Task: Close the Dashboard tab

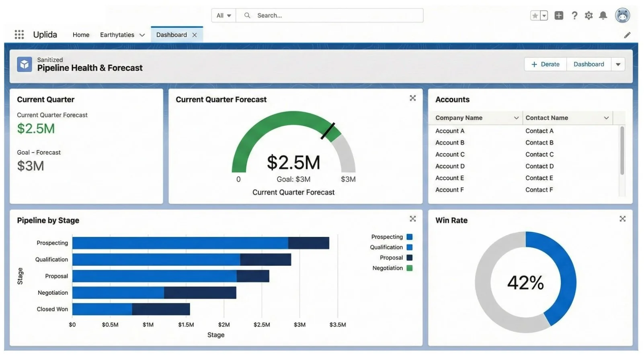Action: pyautogui.click(x=195, y=35)
